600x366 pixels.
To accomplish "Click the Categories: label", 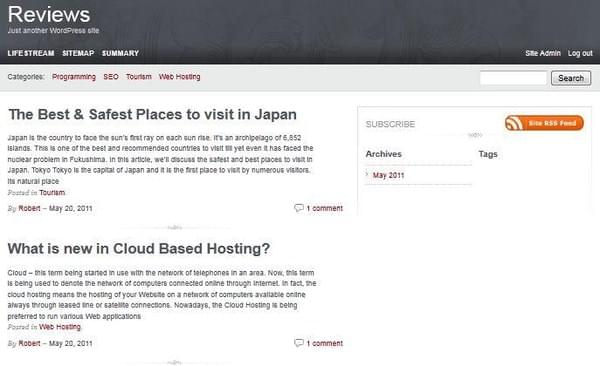I will click(26, 77).
